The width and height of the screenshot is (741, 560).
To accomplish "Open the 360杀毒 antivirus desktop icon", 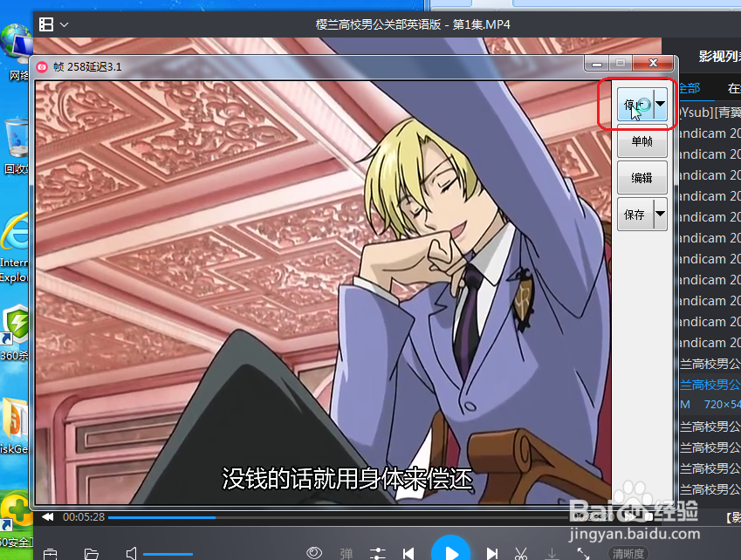I will pyautogui.click(x=14, y=333).
